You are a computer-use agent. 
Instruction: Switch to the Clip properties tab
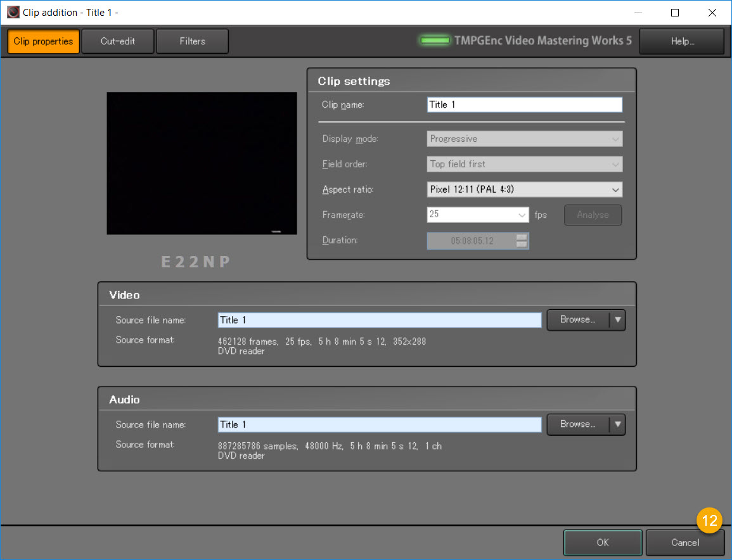click(x=44, y=42)
